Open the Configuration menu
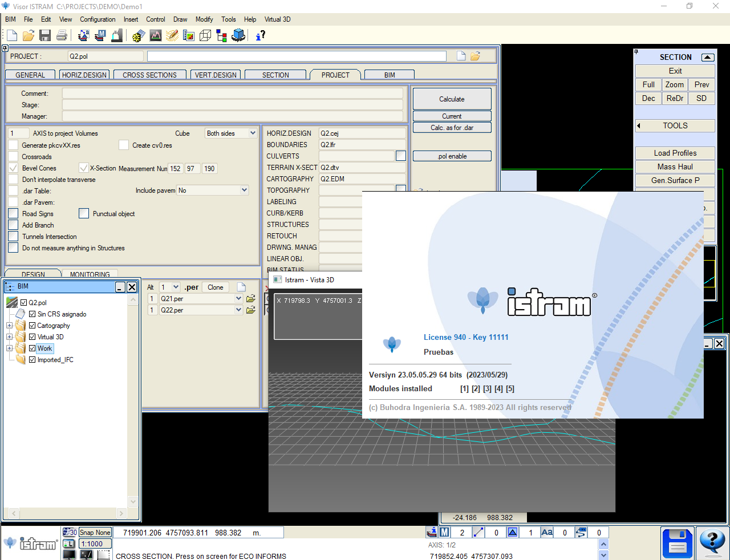This screenshot has width=730, height=560. [x=98, y=19]
